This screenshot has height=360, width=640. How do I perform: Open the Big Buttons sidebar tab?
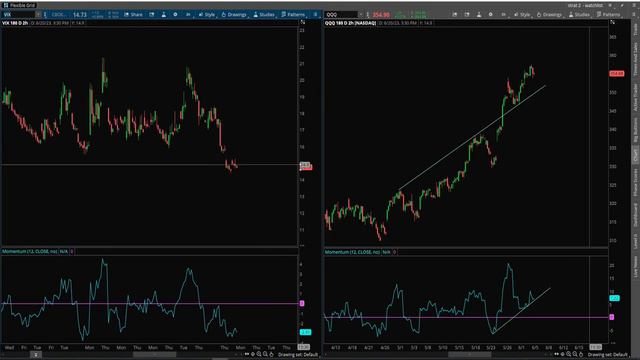pos(636,130)
